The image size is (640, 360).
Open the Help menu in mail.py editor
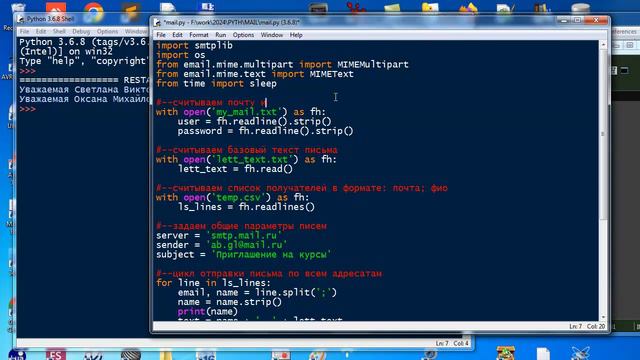click(296, 35)
